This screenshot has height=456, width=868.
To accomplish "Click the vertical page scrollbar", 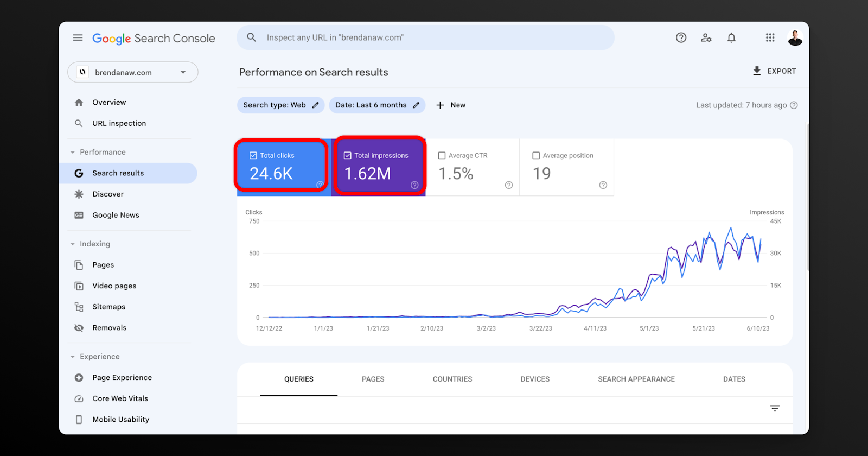I will pos(808,195).
